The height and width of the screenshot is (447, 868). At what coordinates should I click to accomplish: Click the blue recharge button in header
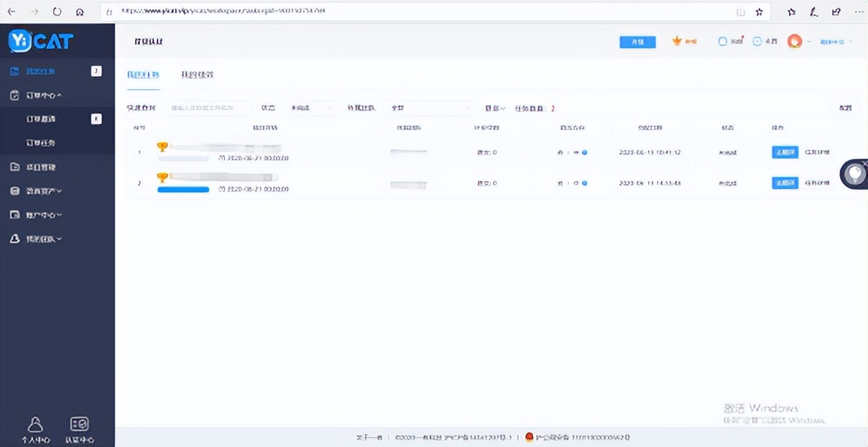637,42
